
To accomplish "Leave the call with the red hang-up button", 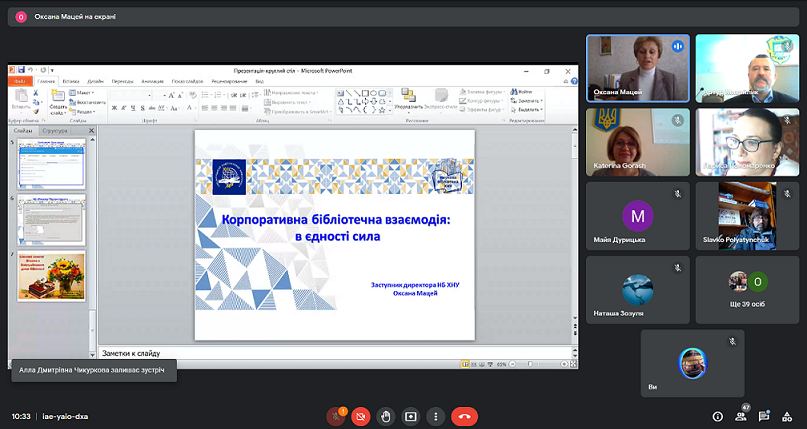I will (x=464, y=416).
